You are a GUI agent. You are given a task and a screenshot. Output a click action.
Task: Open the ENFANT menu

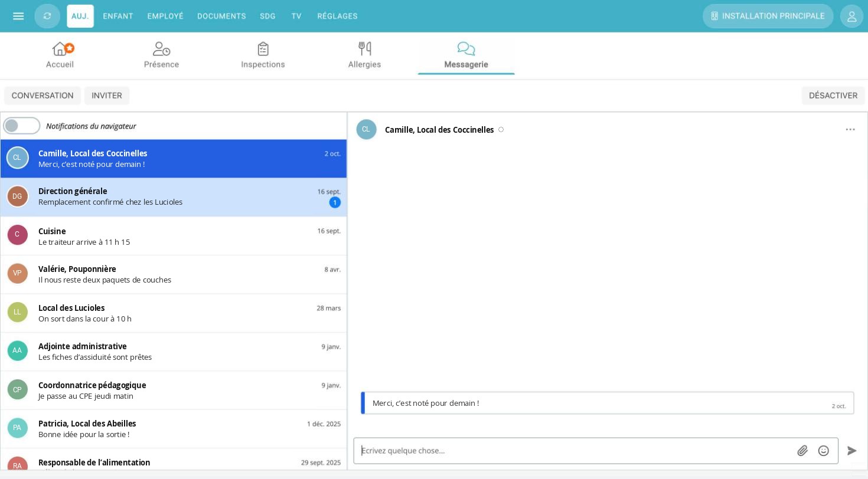click(x=118, y=17)
